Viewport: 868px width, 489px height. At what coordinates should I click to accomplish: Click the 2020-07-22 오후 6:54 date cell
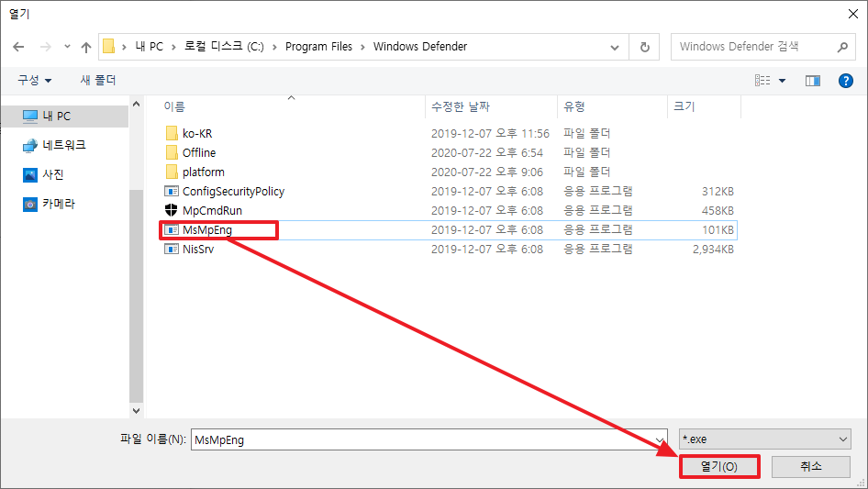pyautogui.click(x=487, y=153)
